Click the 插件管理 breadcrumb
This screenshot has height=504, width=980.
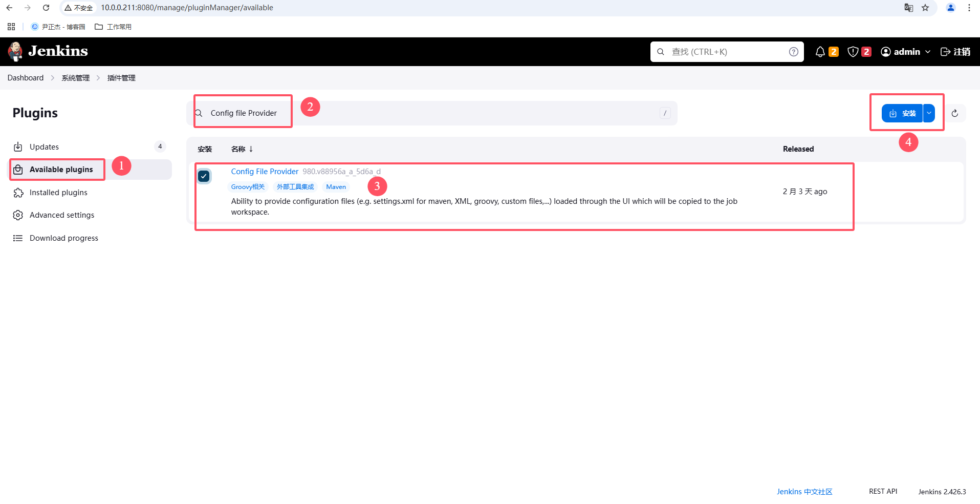pos(121,78)
